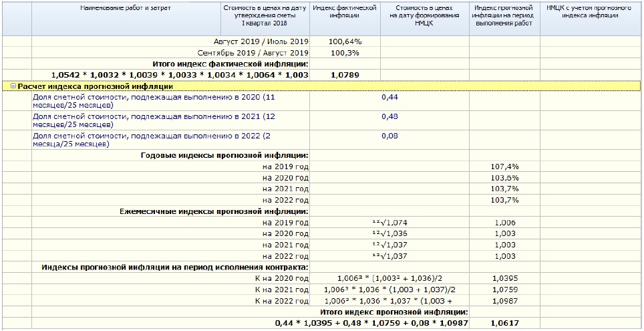Click the НМЦК с учетом прогнозного индекса header

tap(591, 19)
